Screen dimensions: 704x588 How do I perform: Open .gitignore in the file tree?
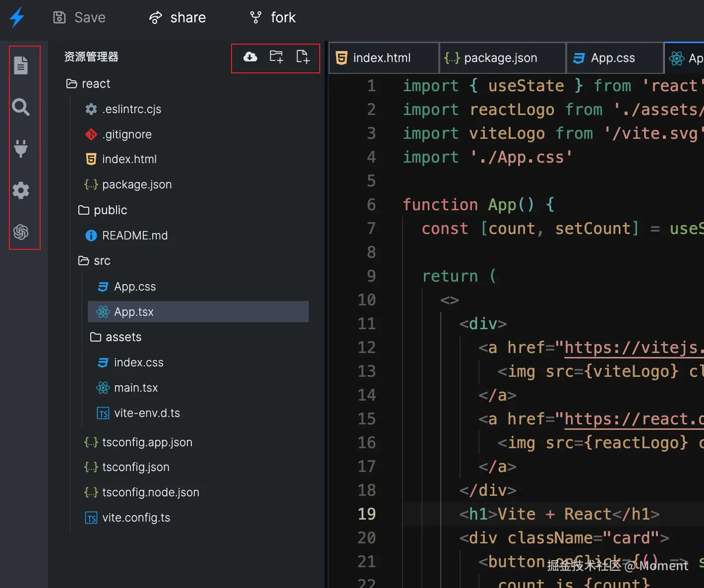coord(118,134)
